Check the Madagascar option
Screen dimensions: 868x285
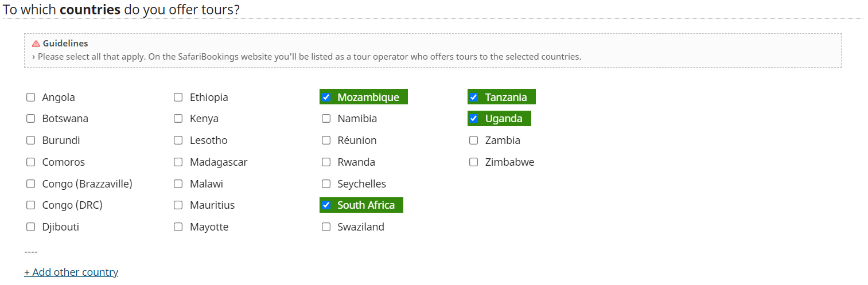pyautogui.click(x=178, y=162)
